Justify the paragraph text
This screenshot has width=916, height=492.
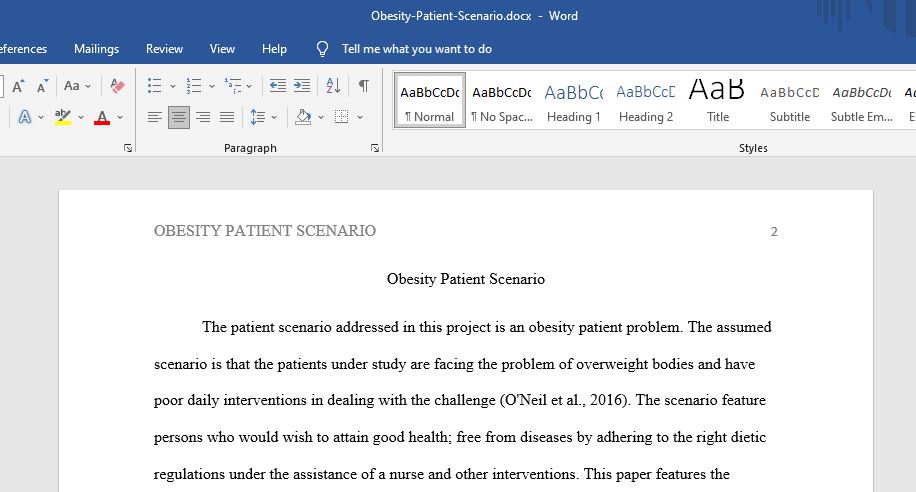tap(227, 117)
